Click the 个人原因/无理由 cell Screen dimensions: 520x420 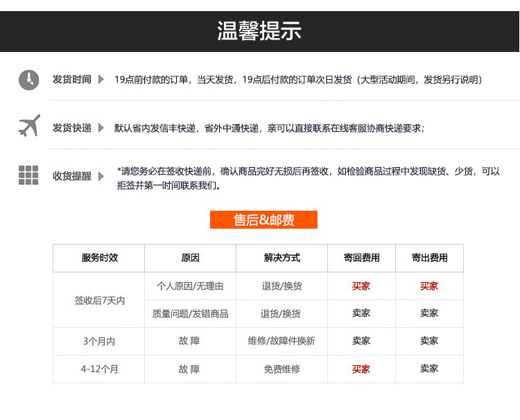(x=190, y=286)
